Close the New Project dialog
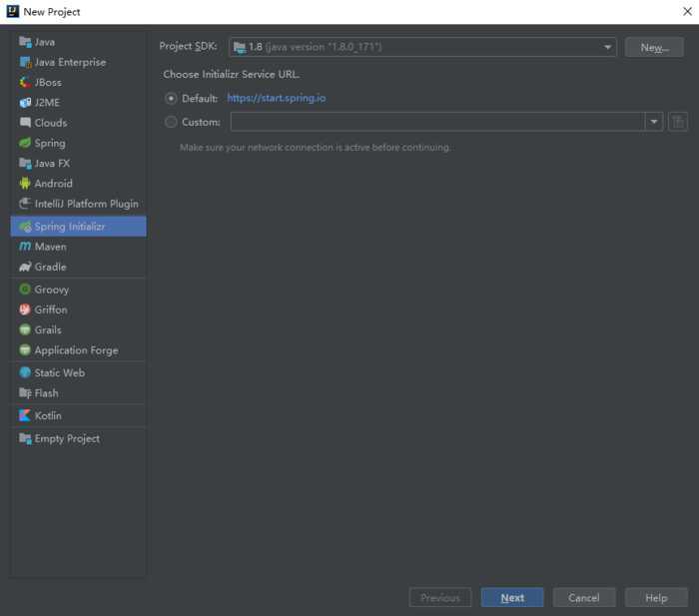This screenshot has width=699, height=616. coord(687,12)
